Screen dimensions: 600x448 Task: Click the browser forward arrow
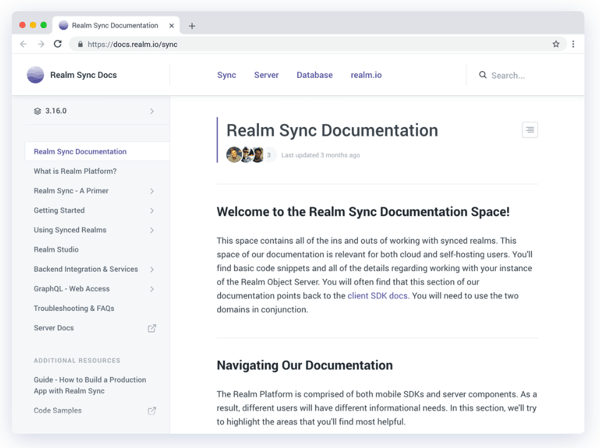pyautogui.click(x=41, y=44)
